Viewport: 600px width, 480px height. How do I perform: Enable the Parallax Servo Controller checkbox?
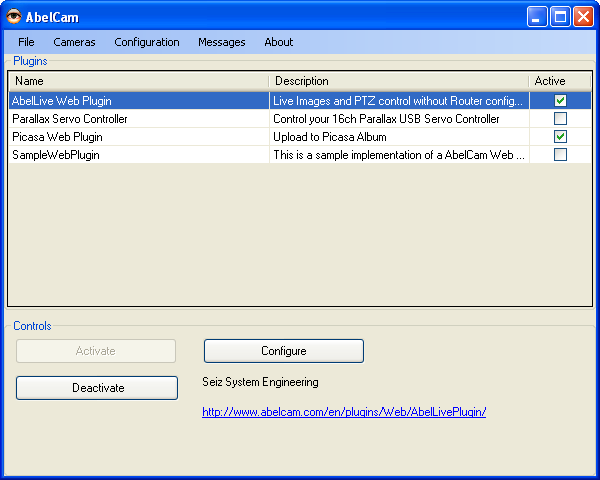coord(560,119)
